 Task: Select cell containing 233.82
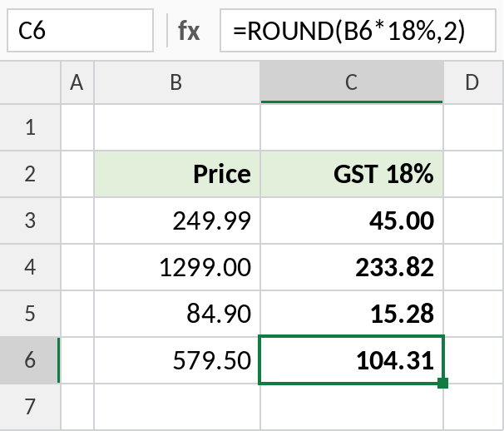(x=352, y=267)
